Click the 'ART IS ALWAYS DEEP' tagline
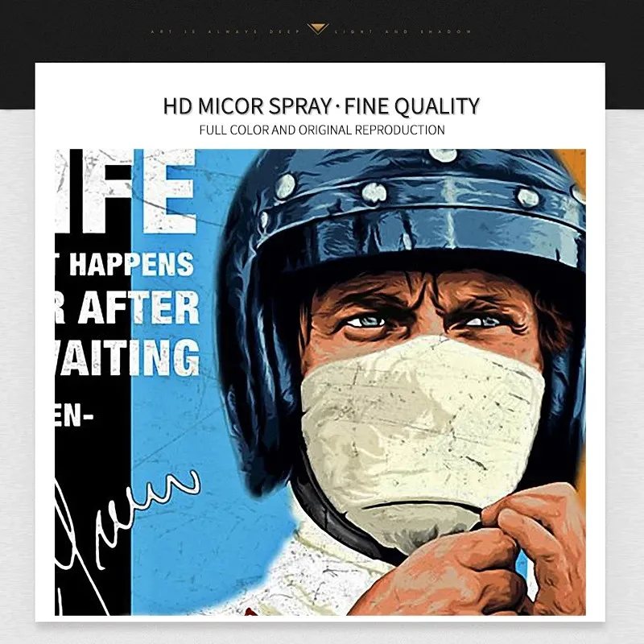This screenshot has height=644, width=644. click(x=225, y=31)
